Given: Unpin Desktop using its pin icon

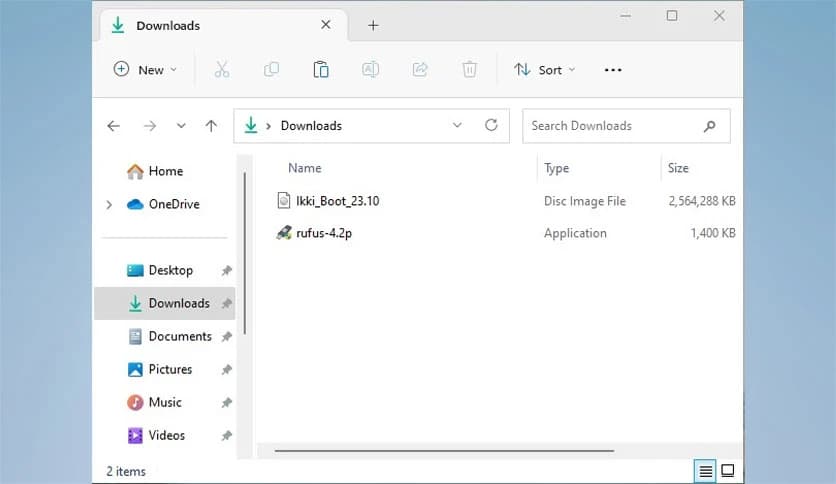Looking at the screenshot, I should [227, 270].
